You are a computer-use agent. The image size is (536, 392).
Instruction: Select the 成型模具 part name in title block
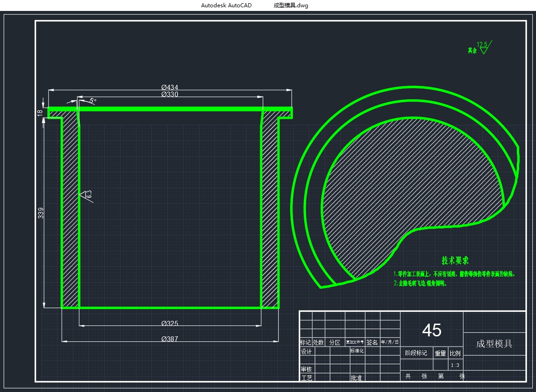[x=494, y=344]
